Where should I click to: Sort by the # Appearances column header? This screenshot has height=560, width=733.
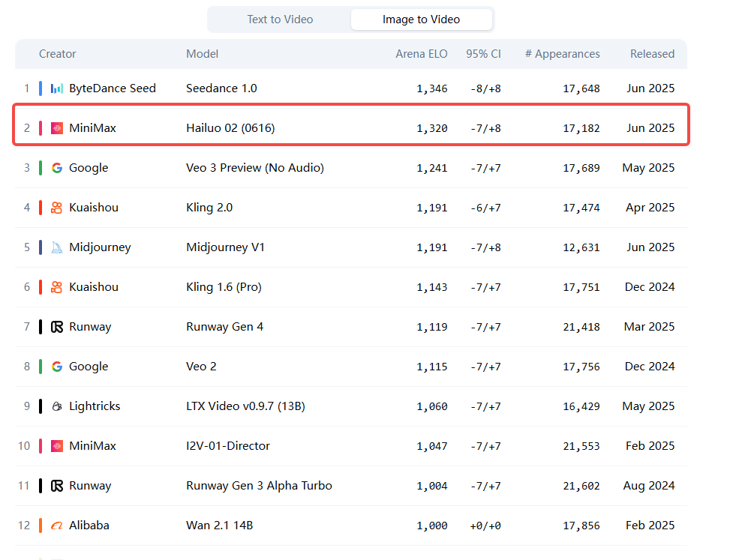[x=563, y=54]
